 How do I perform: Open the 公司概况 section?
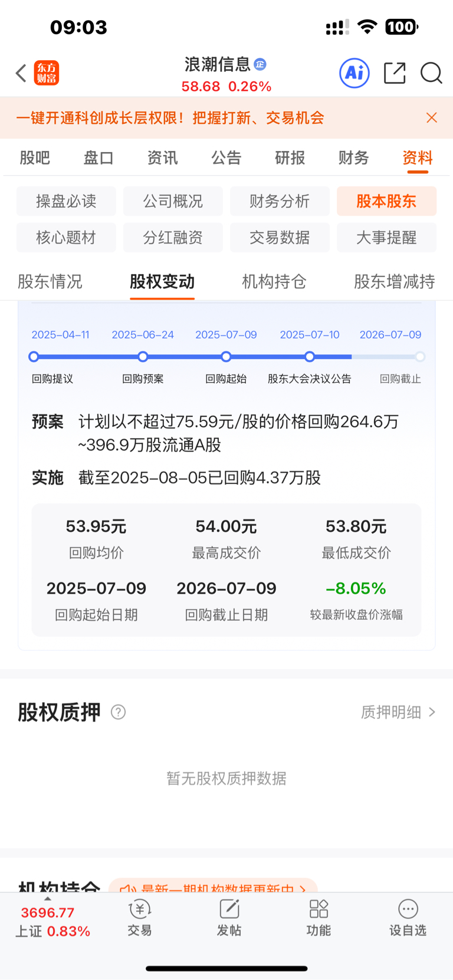pyautogui.click(x=173, y=201)
